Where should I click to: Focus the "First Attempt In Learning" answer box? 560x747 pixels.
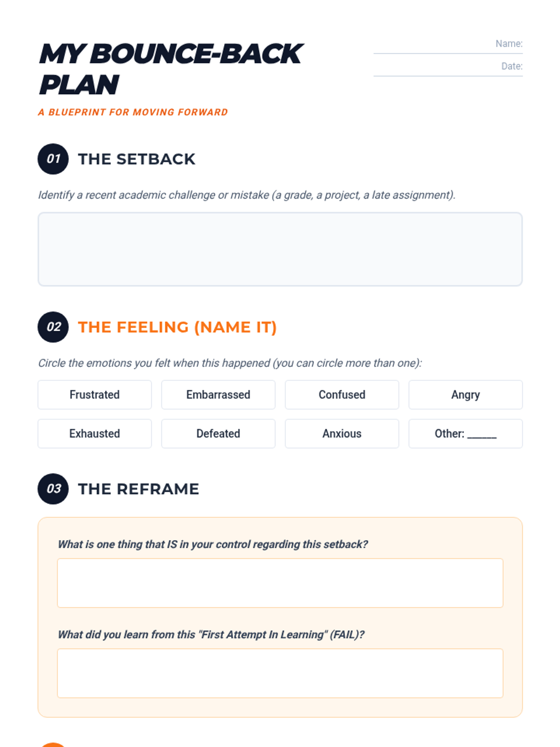(280, 673)
